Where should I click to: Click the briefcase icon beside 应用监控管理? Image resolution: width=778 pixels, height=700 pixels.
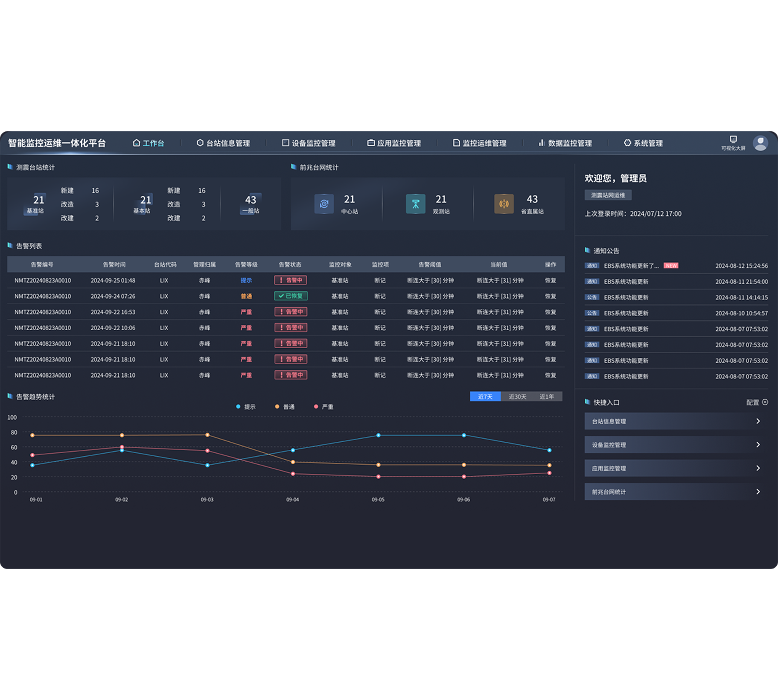click(x=371, y=143)
